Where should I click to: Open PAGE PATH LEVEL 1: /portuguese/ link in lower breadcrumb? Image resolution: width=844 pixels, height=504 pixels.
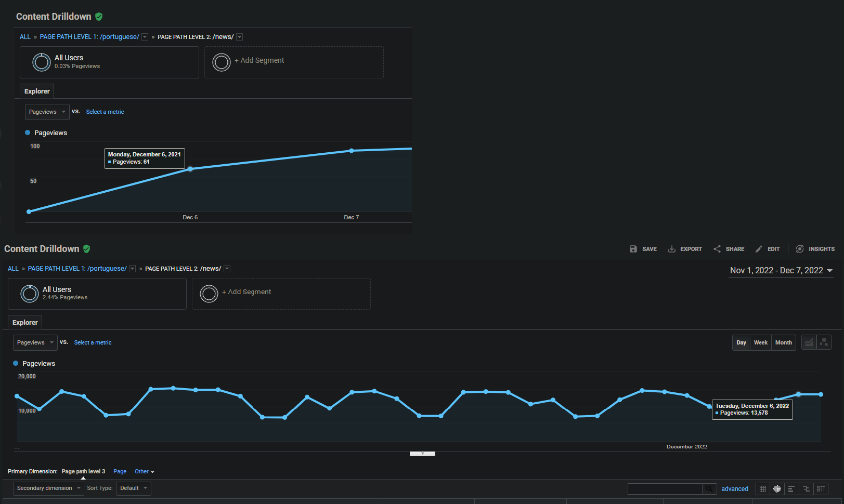(77, 269)
